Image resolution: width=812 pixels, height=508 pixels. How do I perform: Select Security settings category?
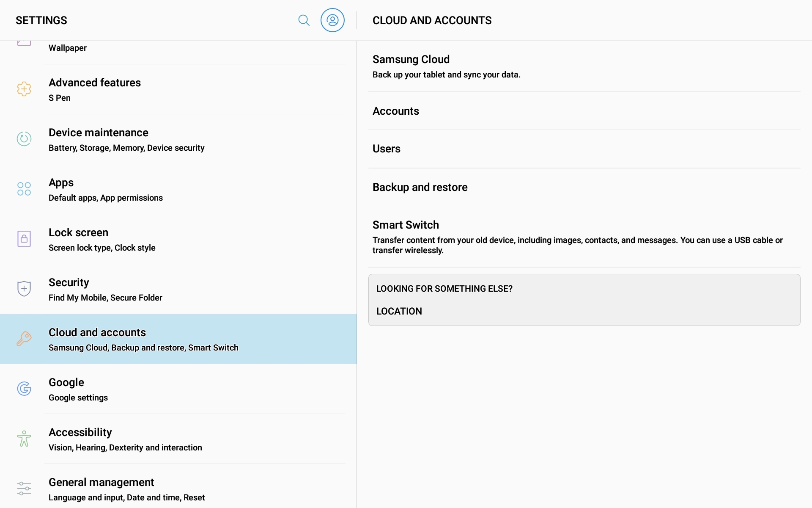point(178,289)
